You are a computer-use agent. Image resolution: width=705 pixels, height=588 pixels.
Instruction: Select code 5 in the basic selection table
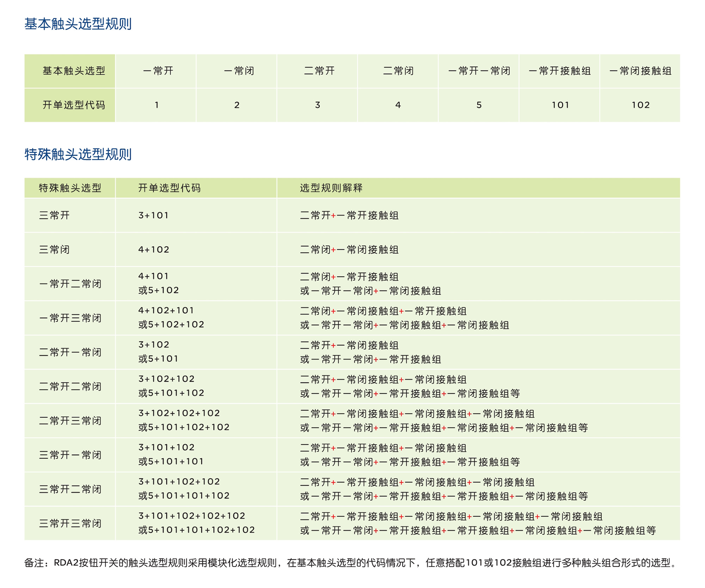pyautogui.click(x=479, y=104)
